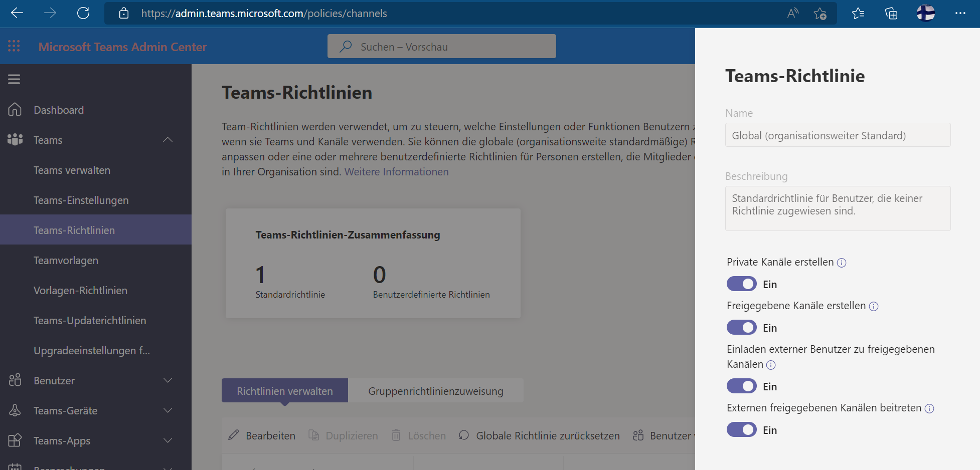Image resolution: width=980 pixels, height=470 pixels.
Task: Reload the page with refresh icon
Action: coord(83,14)
